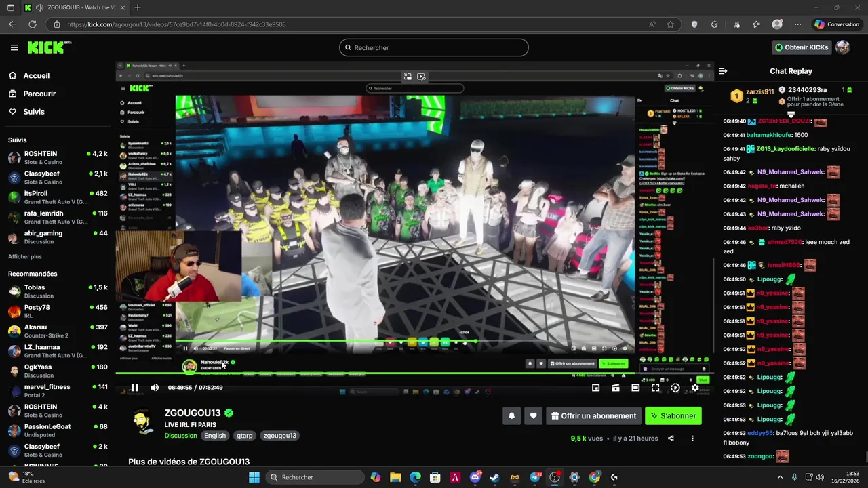Share the video with the share icon

tap(671, 439)
